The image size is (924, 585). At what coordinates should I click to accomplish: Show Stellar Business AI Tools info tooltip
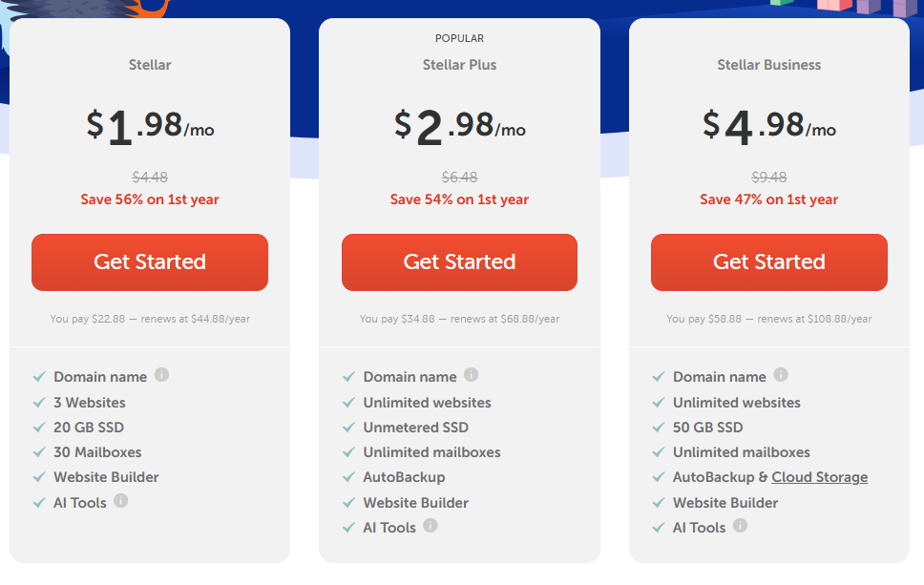point(740,526)
